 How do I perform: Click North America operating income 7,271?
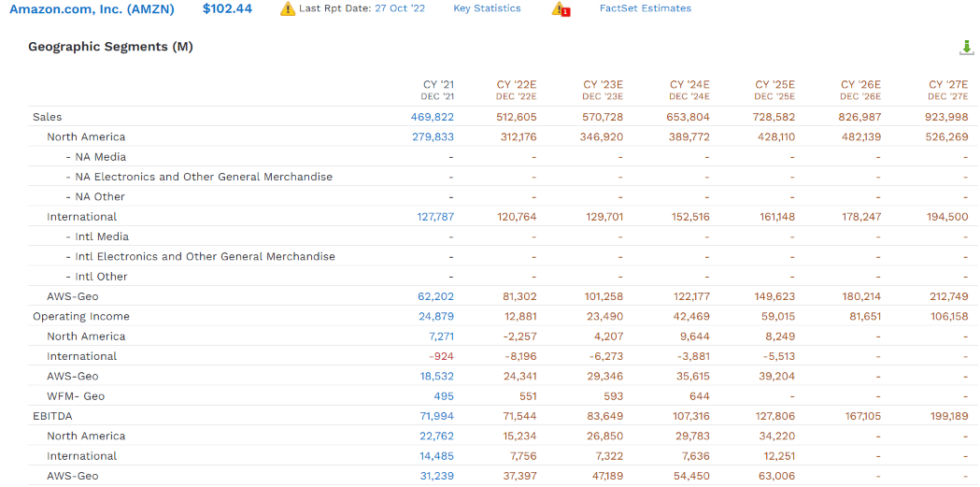[440, 337]
